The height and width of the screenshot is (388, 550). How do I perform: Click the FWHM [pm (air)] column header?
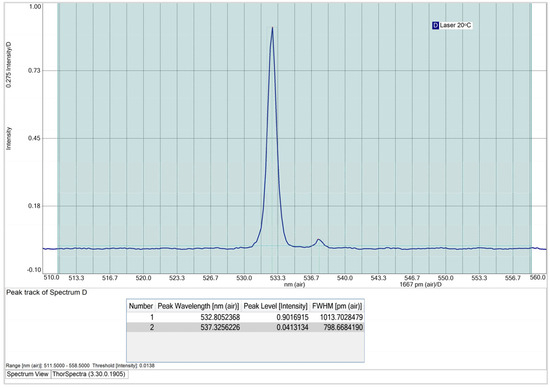pos(337,306)
